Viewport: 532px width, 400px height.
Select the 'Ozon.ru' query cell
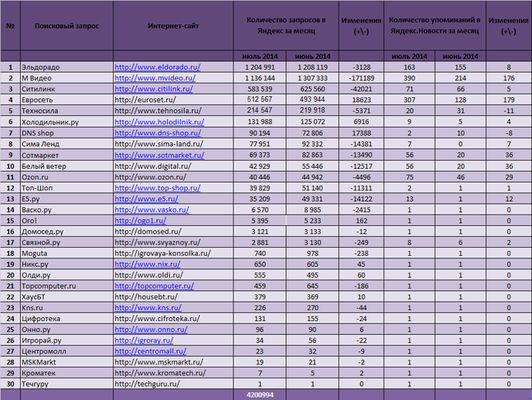[x=66, y=177]
